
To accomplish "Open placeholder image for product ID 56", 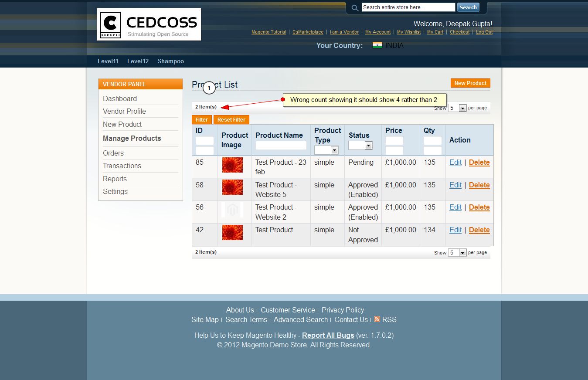I will (x=232, y=210).
